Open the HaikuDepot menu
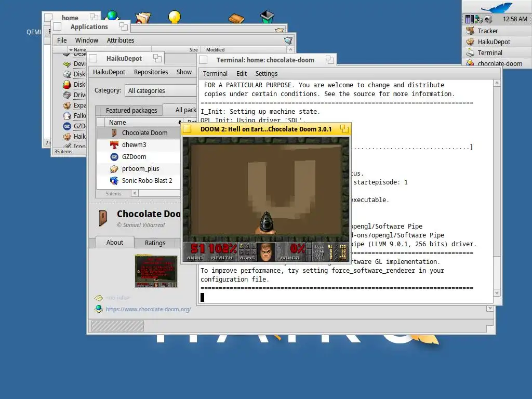 109,72
